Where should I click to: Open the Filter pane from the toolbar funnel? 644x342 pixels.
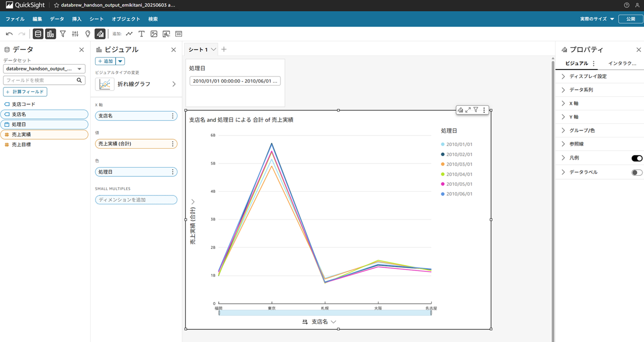coord(63,34)
